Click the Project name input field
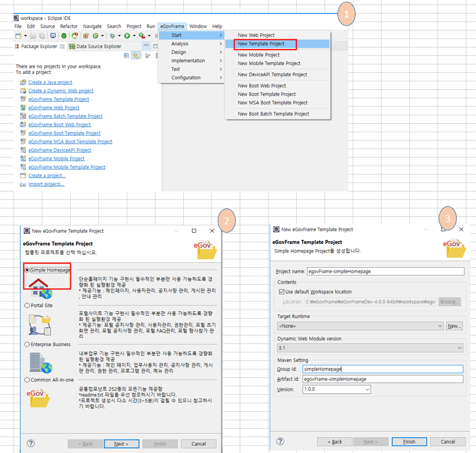 click(386, 271)
